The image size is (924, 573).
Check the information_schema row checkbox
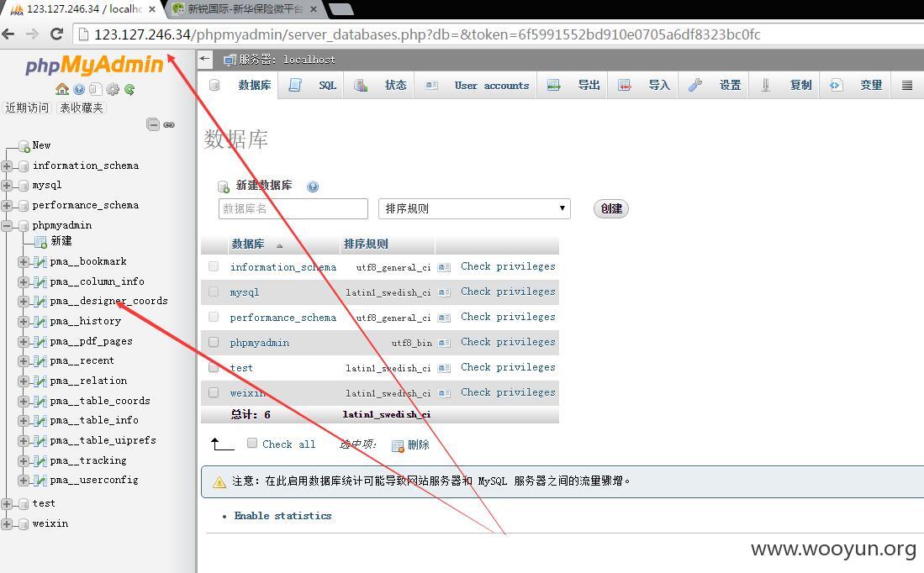[214, 266]
